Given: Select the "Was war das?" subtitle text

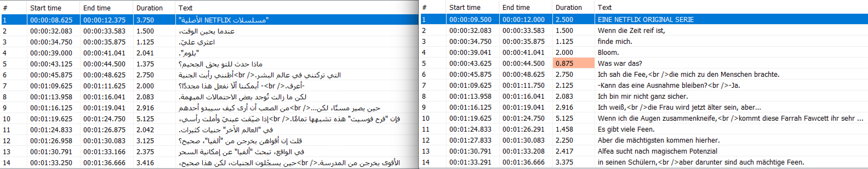Looking at the screenshot, I should tap(620, 63).
